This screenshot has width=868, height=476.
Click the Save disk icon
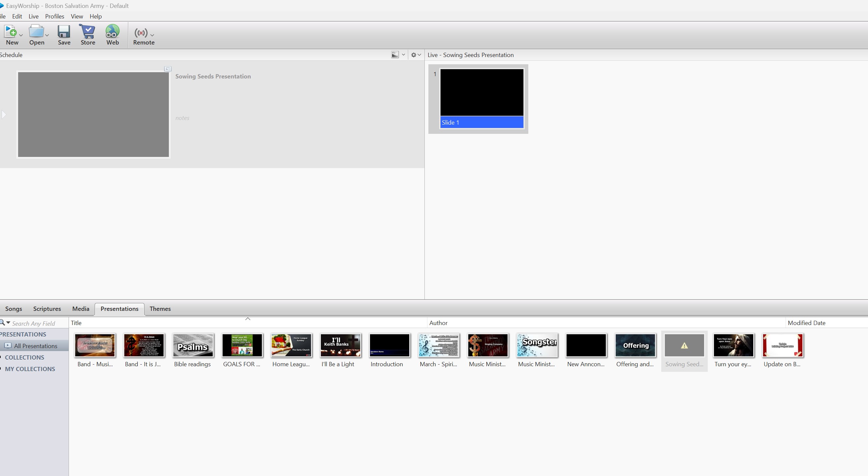click(x=64, y=32)
